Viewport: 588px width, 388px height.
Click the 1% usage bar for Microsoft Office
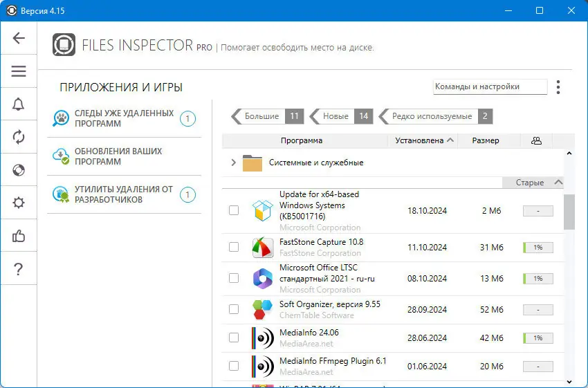pos(538,279)
